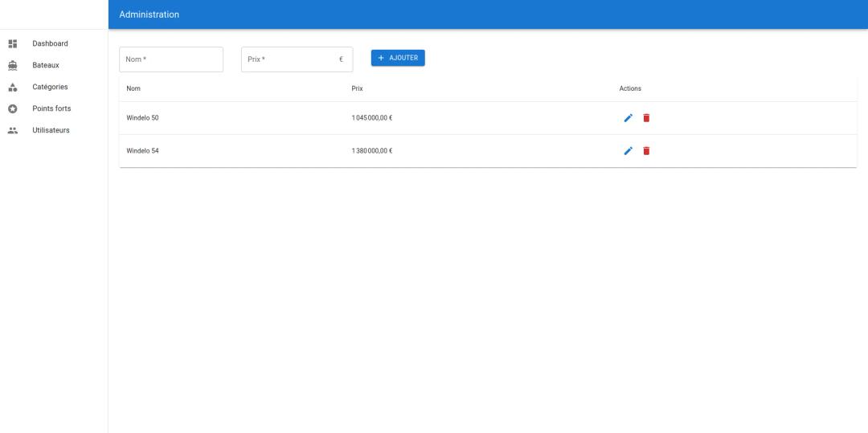The width and height of the screenshot is (868, 433).
Task: Click the Administration header title
Action: click(149, 14)
